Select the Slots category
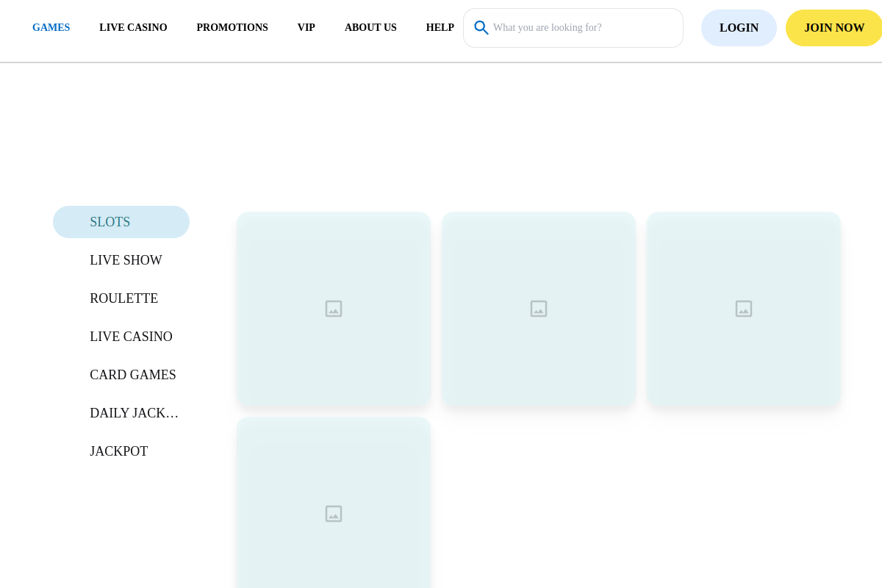Image resolution: width=882 pixels, height=588 pixels. [x=121, y=222]
